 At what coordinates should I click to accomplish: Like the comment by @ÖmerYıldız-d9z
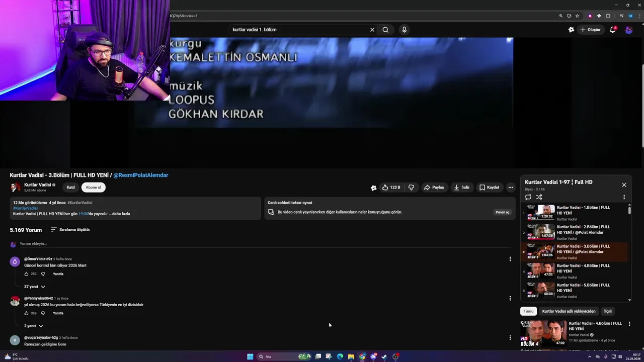point(27,274)
